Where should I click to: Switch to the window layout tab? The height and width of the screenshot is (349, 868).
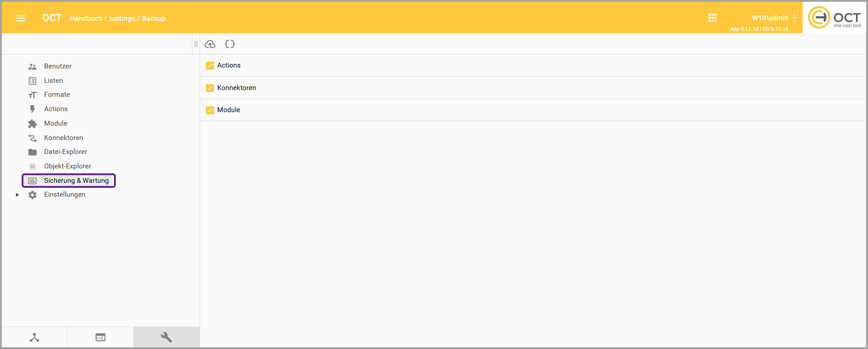(101, 337)
